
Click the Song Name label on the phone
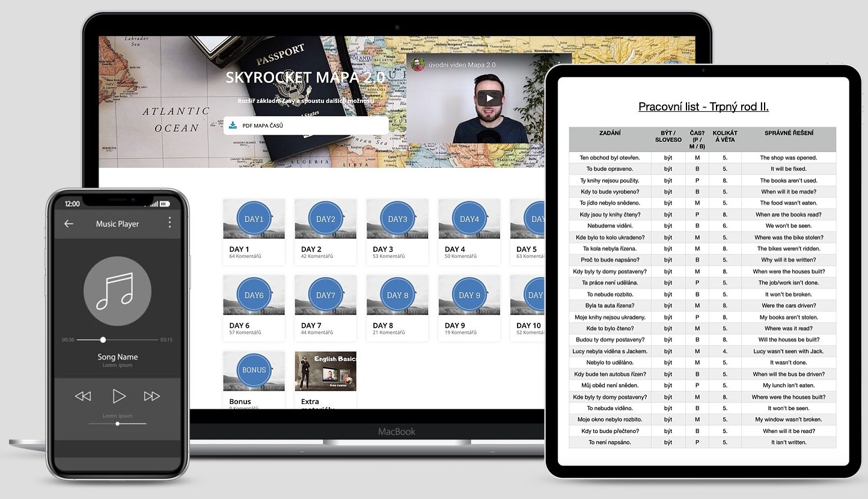[x=118, y=357]
